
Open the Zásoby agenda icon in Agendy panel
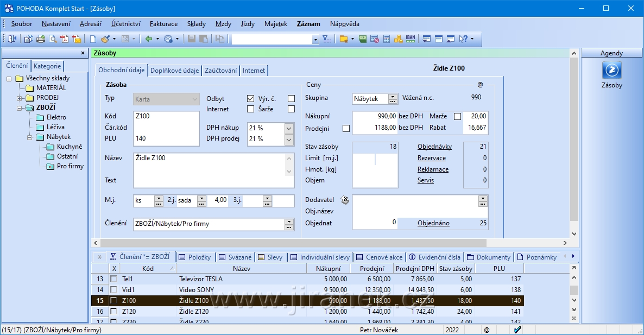611,71
